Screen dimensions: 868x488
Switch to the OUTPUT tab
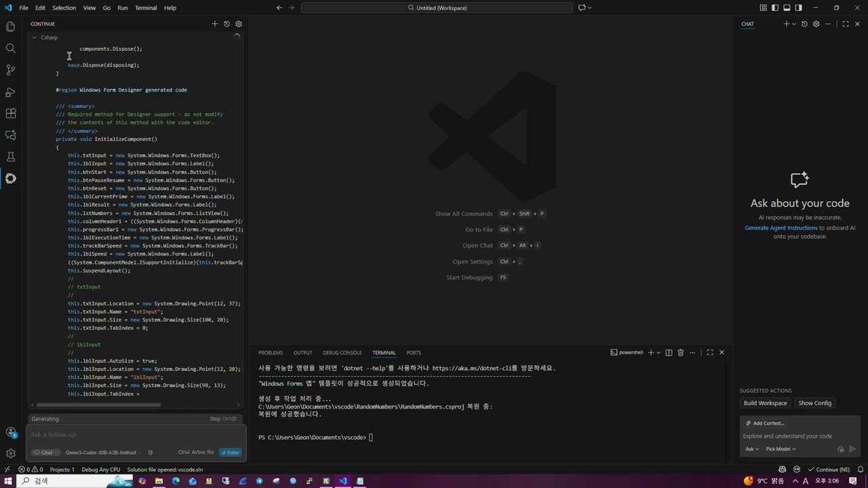click(x=302, y=352)
